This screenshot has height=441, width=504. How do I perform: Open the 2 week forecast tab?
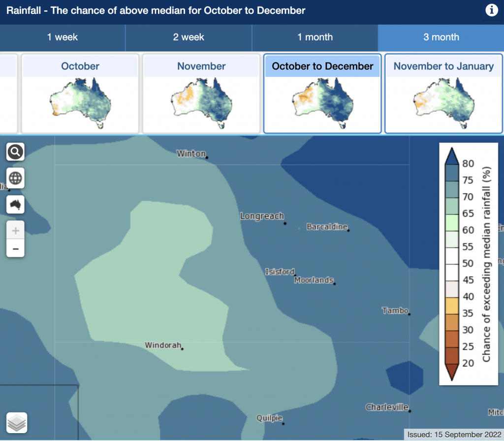coord(189,37)
